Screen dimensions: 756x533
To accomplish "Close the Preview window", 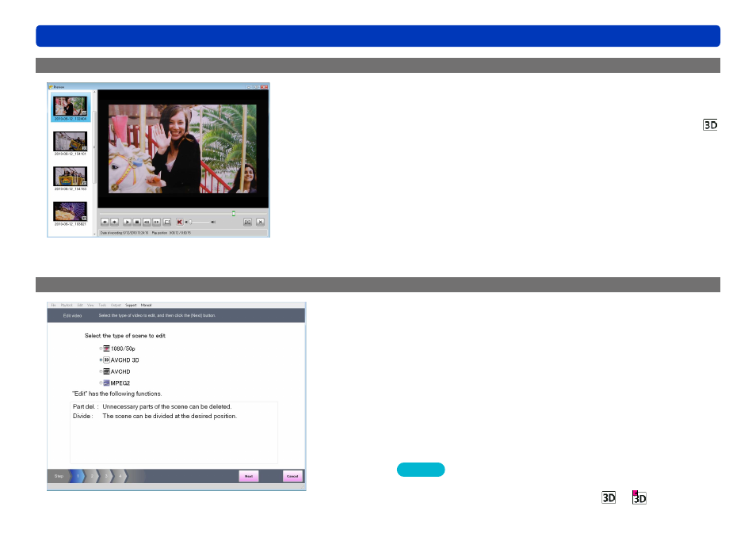I will pyautogui.click(x=264, y=87).
